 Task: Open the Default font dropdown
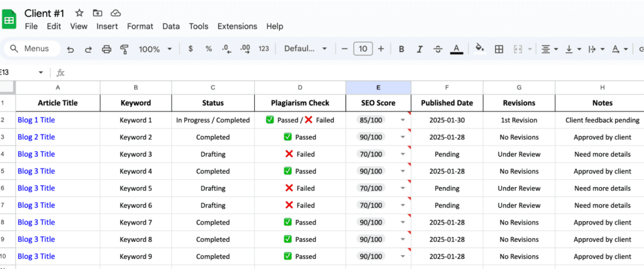click(x=306, y=49)
